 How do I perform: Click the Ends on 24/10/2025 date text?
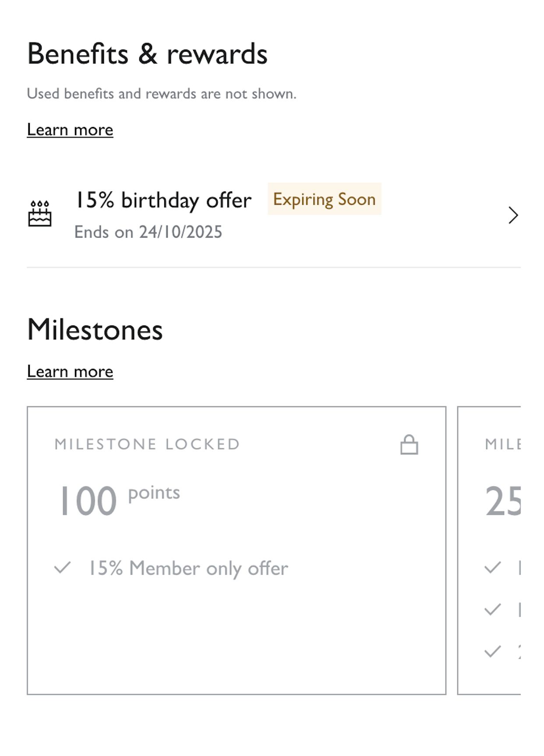[148, 232]
